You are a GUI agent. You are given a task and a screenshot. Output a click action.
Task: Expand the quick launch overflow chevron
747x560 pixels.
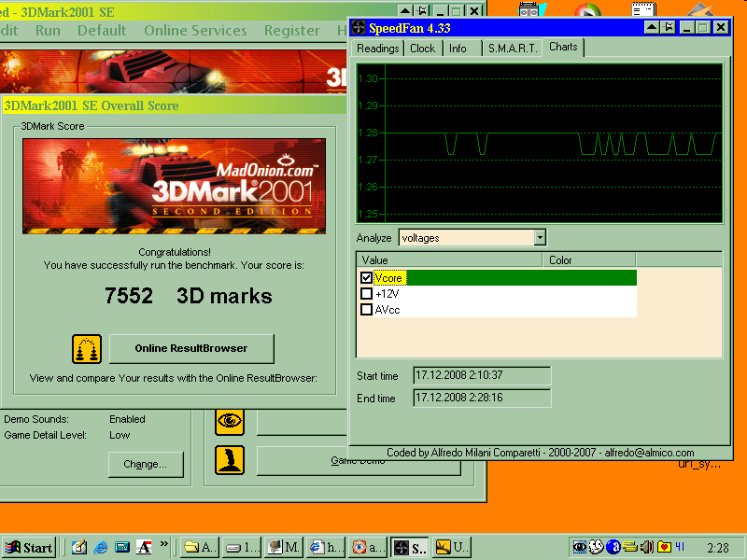164,544
